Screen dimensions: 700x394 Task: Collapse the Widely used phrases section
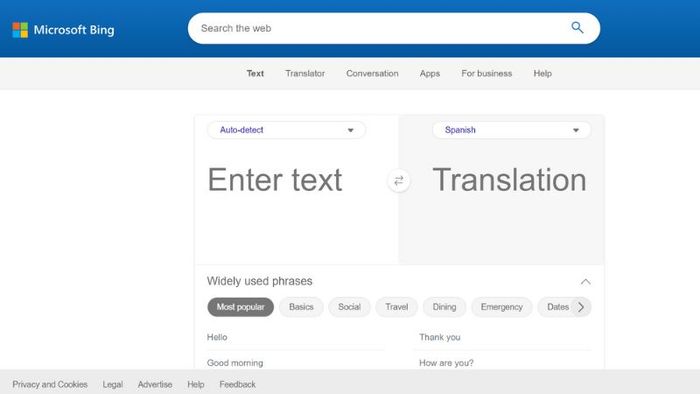point(586,282)
